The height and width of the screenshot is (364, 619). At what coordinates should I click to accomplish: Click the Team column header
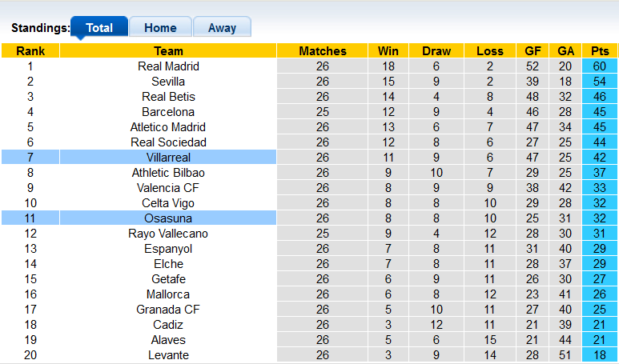168,51
